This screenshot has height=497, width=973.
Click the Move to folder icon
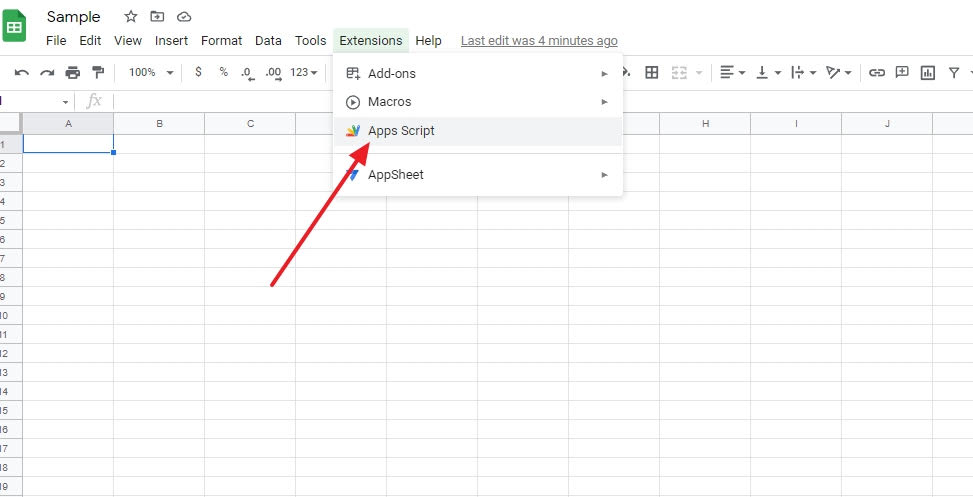(x=157, y=17)
